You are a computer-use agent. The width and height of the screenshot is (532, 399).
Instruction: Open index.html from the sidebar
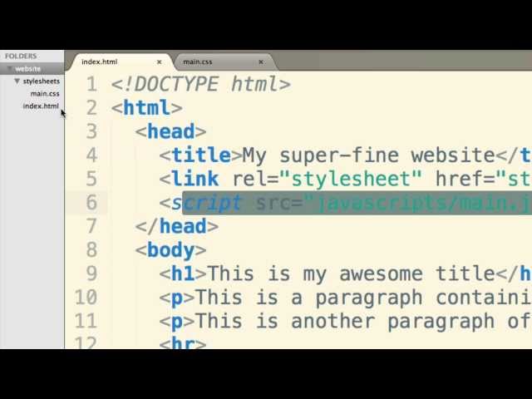[x=41, y=106]
